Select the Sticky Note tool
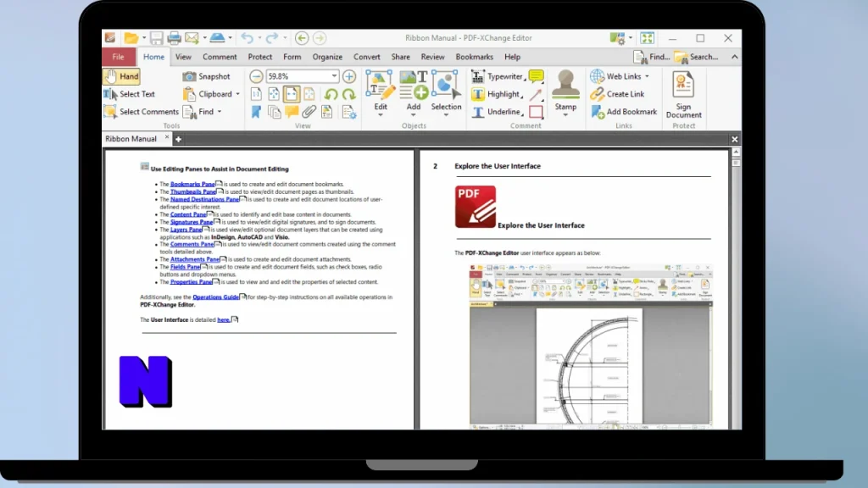Screen dimensions: 868x488 pos(536,76)
